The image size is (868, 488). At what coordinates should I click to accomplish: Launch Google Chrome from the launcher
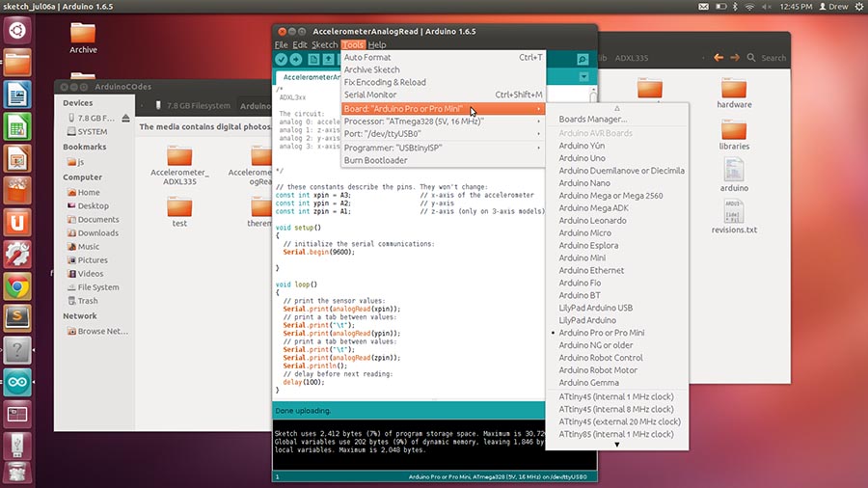pyautogui.click(x=17, y=286)
